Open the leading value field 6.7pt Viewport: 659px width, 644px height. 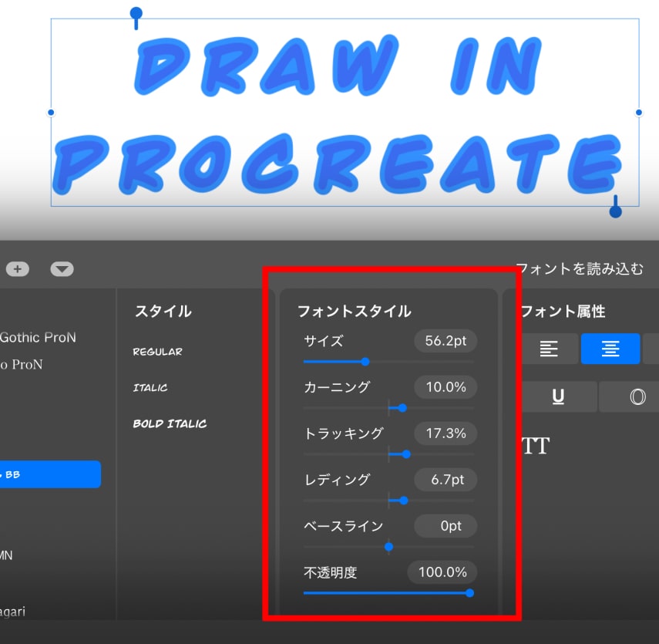pos(445,480)
